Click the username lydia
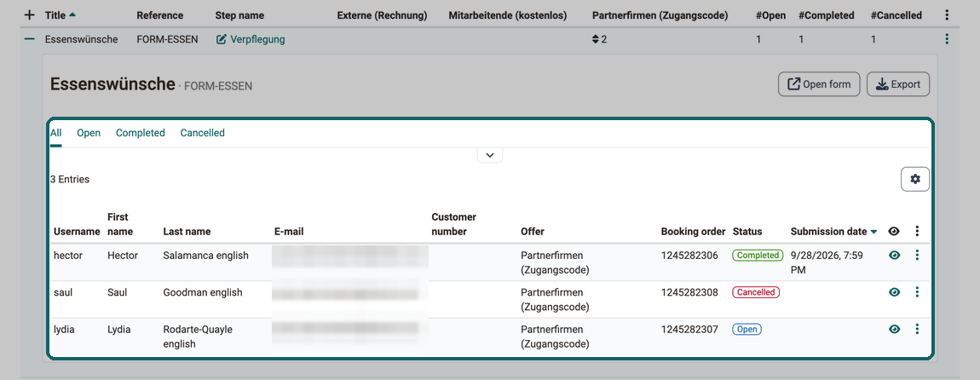The image size is (980, 380). click(65, 329)
